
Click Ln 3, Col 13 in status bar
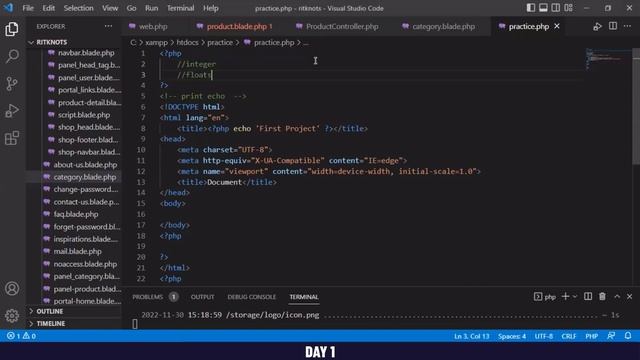[471, 336]
